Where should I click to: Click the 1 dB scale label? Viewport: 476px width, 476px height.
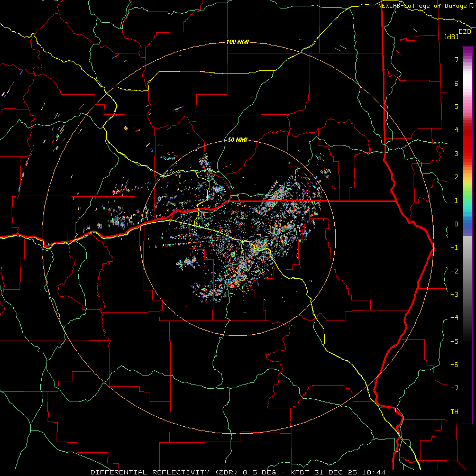tap(456, 200)
